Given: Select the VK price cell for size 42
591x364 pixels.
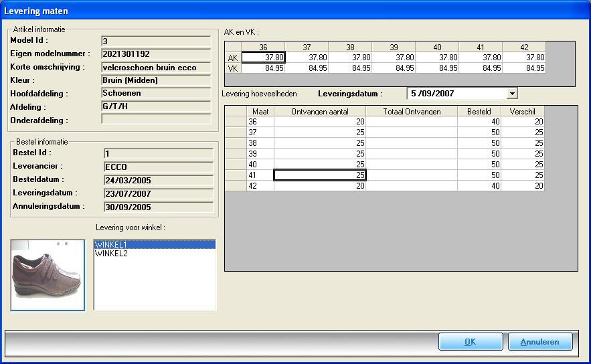Looking at the screenshot, I should [x=524, y=68].
